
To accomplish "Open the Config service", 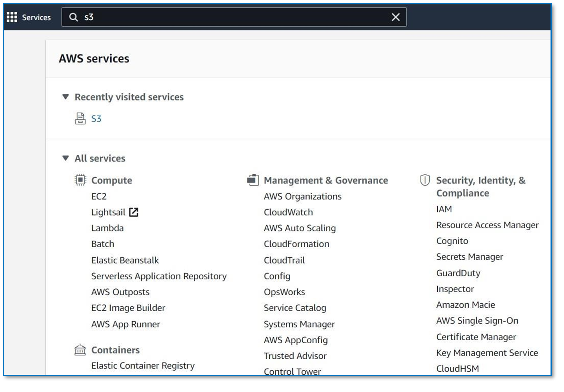I will [x=277, y=276].
